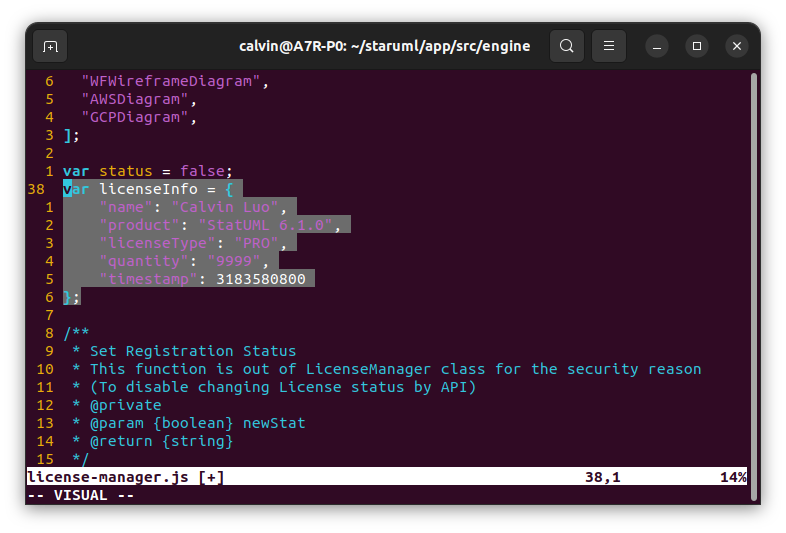Viewport: 786px width, 533px height.
Task: Click the "licenseType" key
Action: (x=157, y=244)
